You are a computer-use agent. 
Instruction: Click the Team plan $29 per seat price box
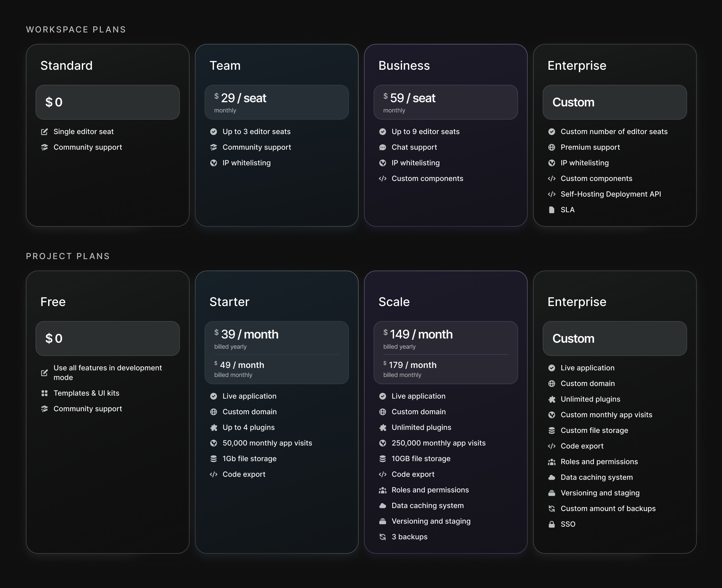[276, 102]
